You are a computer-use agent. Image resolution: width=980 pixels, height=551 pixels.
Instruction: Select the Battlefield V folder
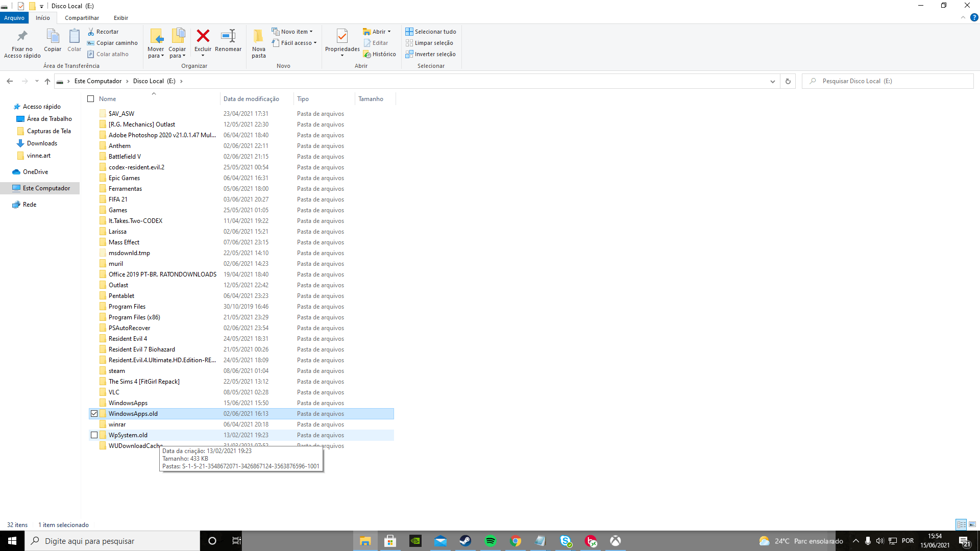point(124,157)
